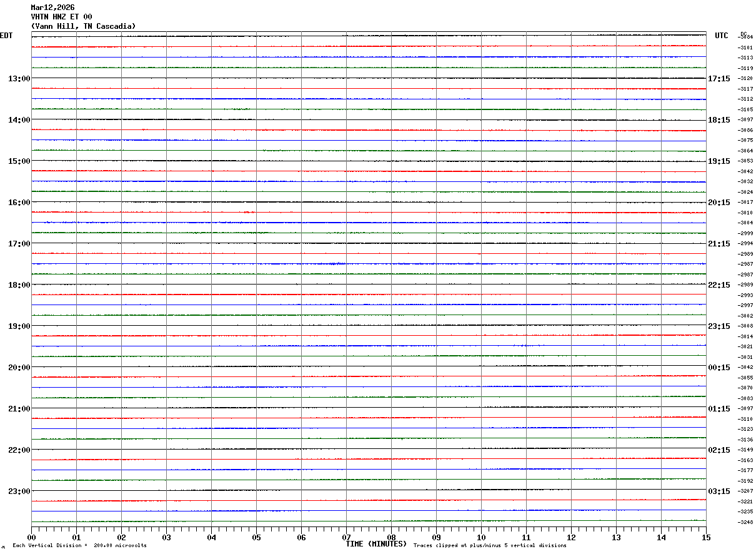Viewport: 756px width, 554px height.
Task: Click the 13:00 EDT hour label
Action: (19, 79)
